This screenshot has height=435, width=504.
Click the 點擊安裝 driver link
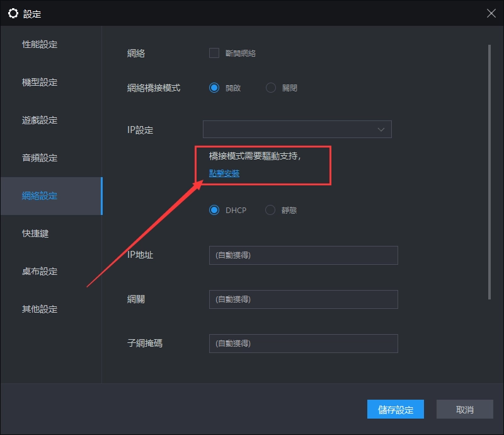224,173
